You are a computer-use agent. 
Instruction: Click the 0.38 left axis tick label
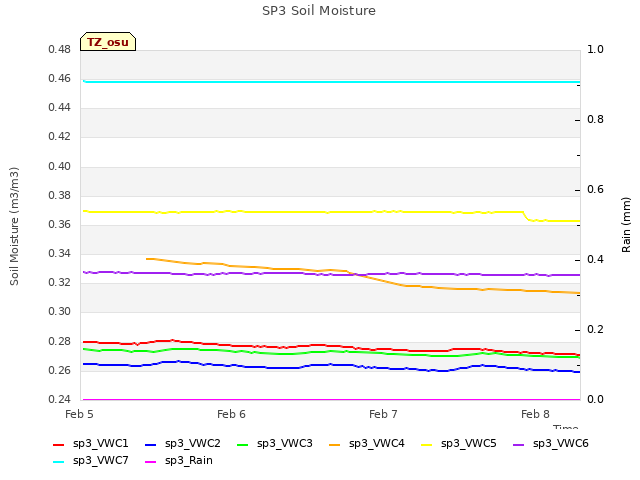(x=60, y=196)
